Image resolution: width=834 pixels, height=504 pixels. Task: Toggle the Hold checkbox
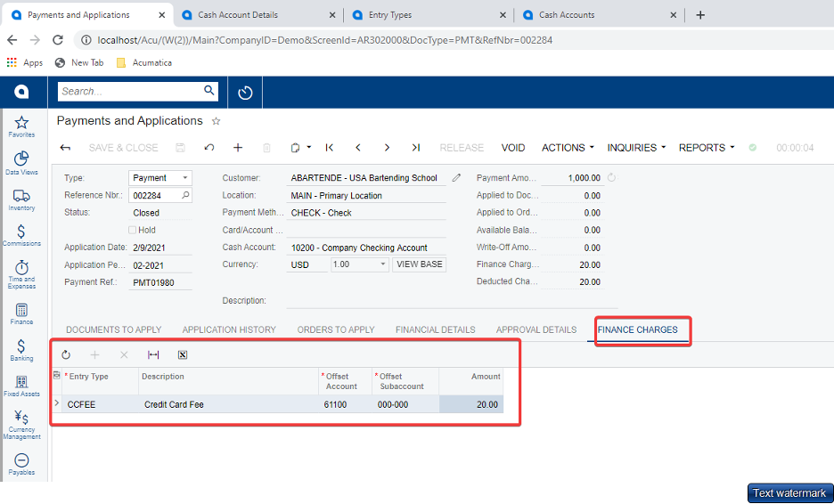pyautogui.click(x=133, y=230)
